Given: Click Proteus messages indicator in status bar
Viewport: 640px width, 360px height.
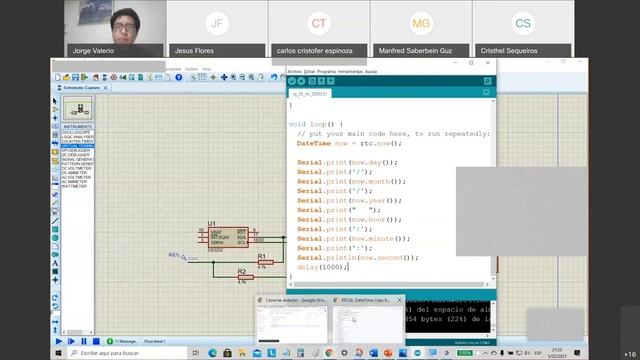Looking at the screenshot, I should tap(122, 341).
